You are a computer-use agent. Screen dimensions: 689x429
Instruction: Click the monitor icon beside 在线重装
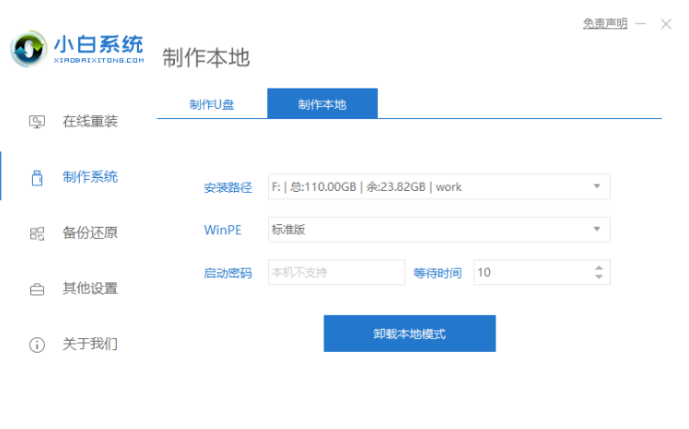[x=37, y=122]
